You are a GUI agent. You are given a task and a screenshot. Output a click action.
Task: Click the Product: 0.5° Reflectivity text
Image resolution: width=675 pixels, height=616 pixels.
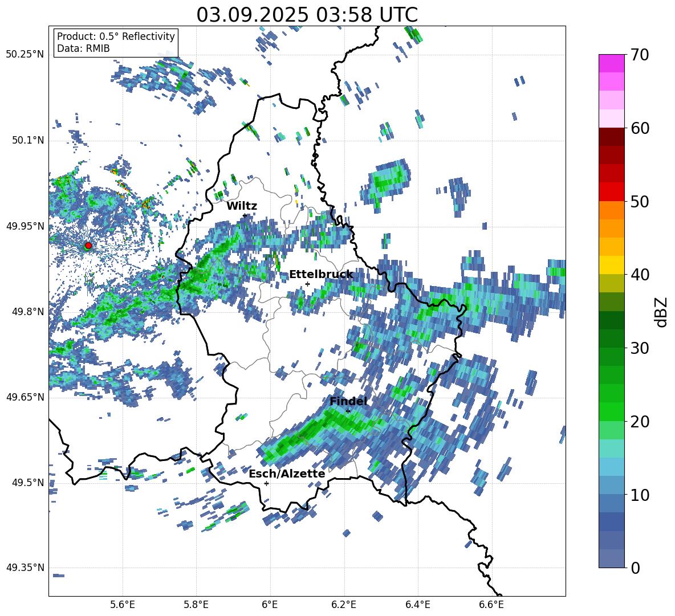tap(116, 36)
